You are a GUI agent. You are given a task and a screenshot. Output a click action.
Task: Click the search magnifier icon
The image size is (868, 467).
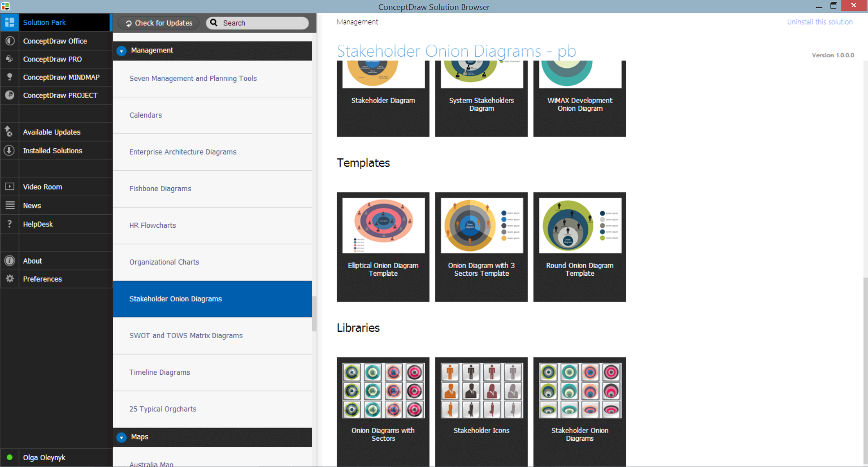pos(214,23)
